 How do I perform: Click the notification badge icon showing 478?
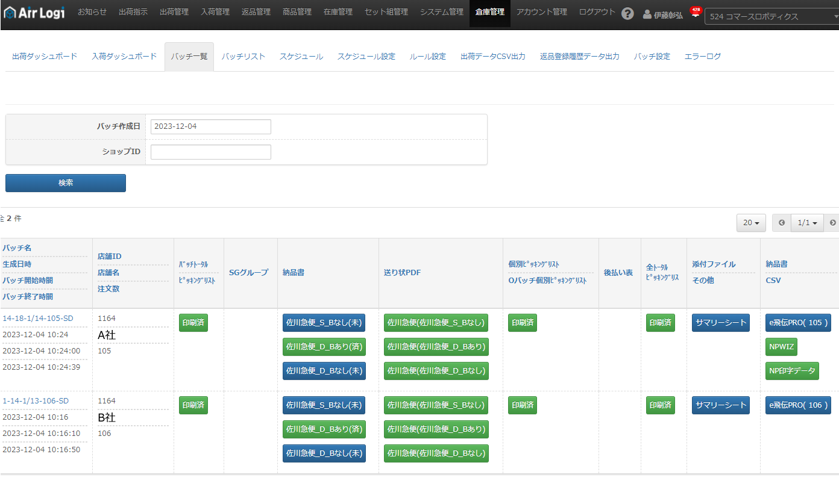pyautogui.click(x=696, y=13)
